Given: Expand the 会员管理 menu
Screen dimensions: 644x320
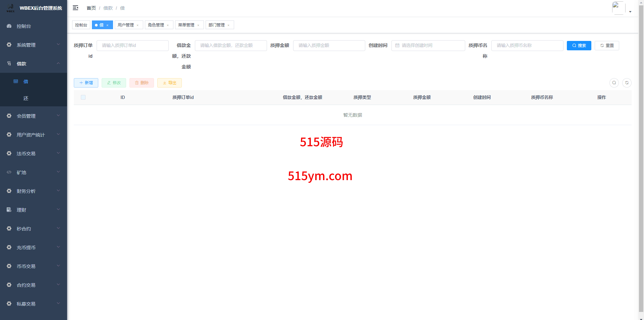Looking at the screenshot, I should click(x=34, y=116).
